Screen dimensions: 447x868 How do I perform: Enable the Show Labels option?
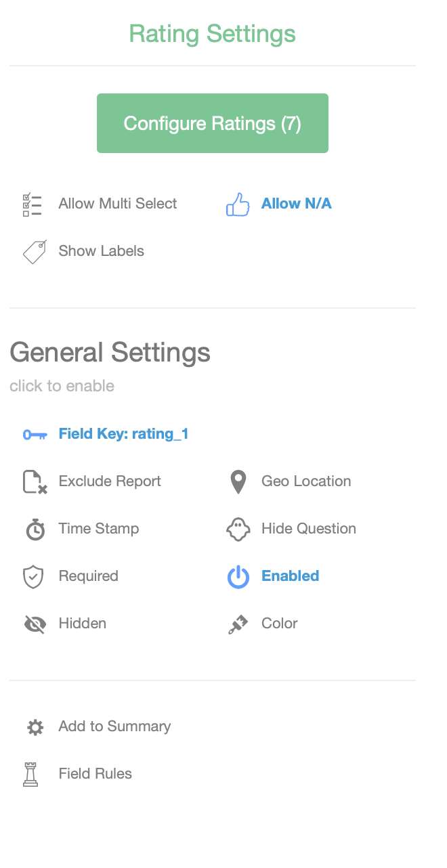point(102,251)
